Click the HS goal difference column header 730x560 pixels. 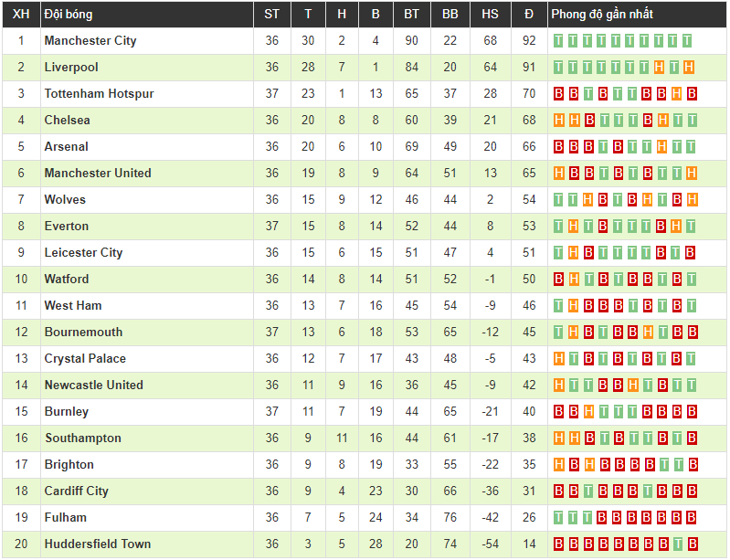(x=491, y=15)
